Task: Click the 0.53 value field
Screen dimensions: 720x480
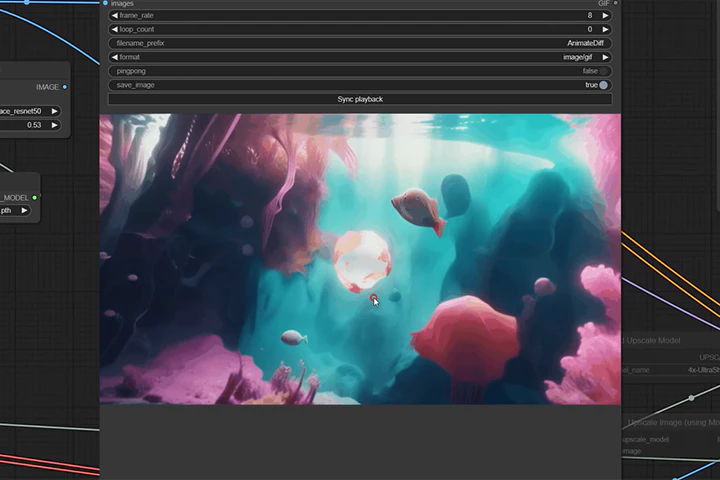Action: point(28,125)
